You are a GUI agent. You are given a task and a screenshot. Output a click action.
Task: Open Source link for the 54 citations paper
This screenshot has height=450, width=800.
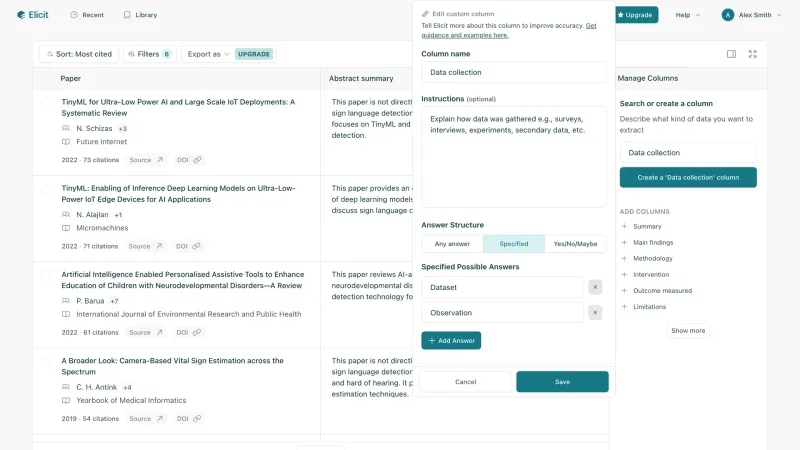tap(146, 418)
